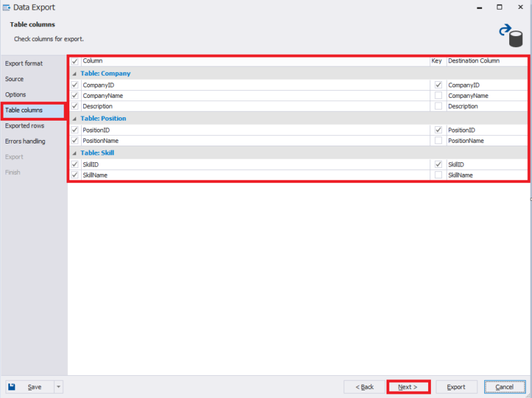Go to the Errors handling page
The image size is (532, 398).
25,141
